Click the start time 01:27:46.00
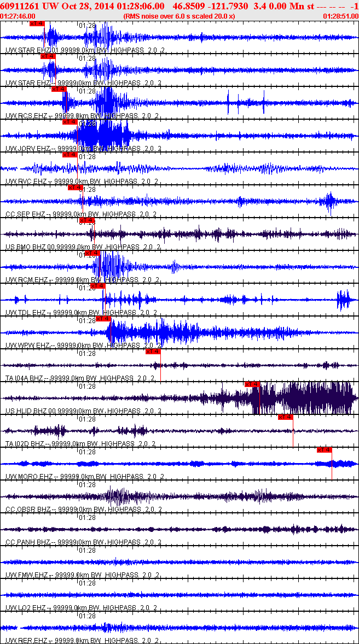The image size is (359, 644). tap(18, 16)
